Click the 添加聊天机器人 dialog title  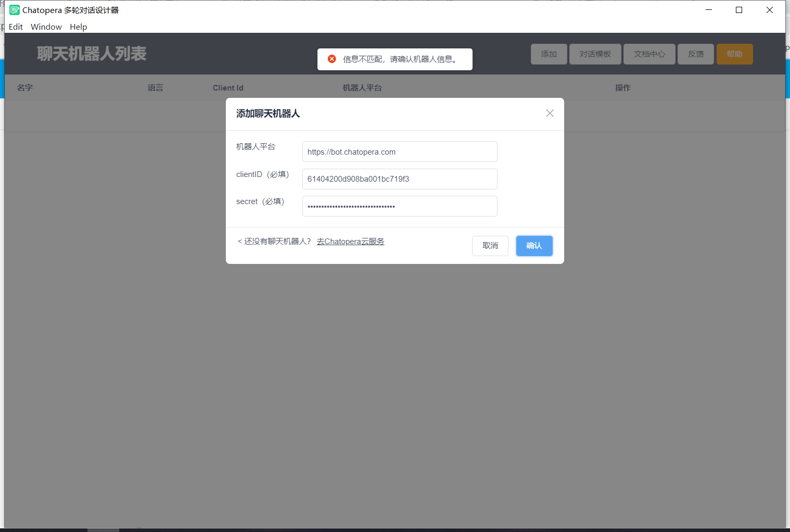[268, 113]
